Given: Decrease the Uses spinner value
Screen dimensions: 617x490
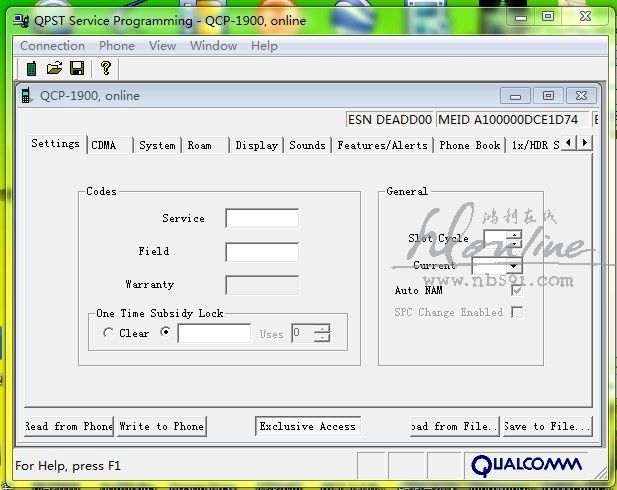Looking at the screenshot, I should 322,337.
